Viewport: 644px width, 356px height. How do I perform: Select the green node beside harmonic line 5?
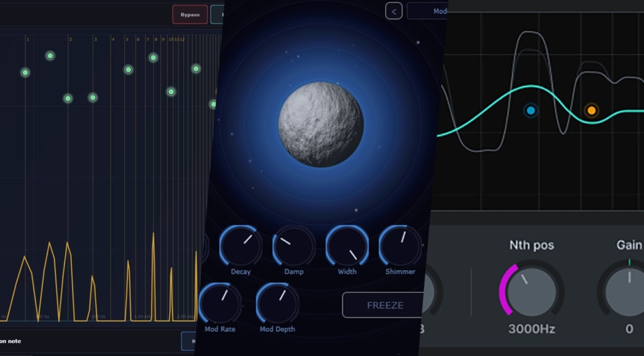click(128, 70)
